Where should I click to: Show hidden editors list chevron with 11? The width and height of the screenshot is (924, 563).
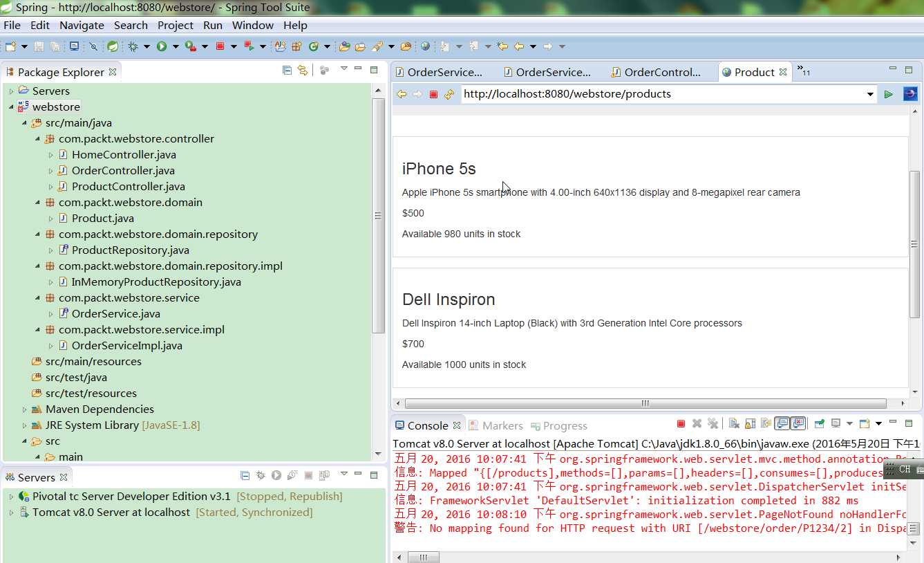coord(803,70)
